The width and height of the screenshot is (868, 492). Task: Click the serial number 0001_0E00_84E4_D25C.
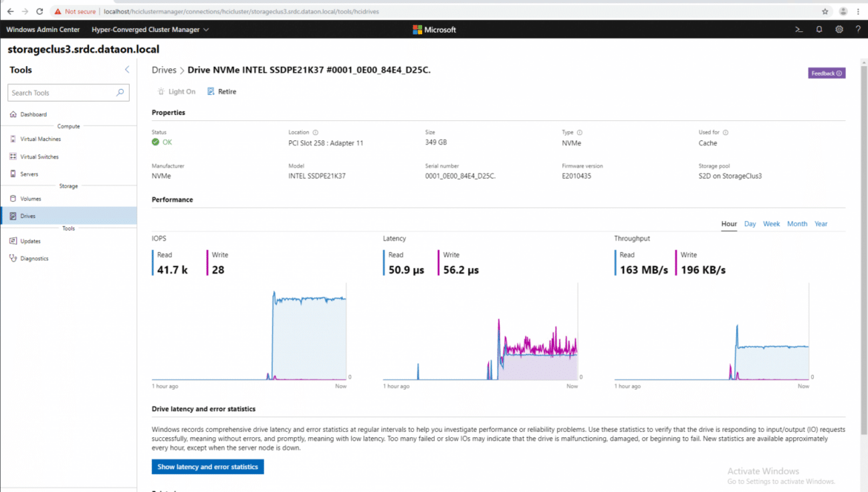point(460,176)
